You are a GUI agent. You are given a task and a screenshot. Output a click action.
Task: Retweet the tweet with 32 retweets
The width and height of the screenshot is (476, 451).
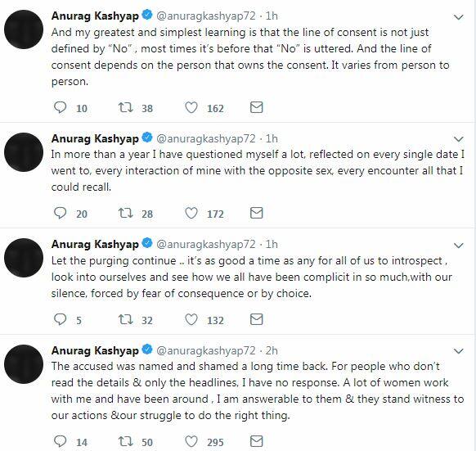coord(125,319)
